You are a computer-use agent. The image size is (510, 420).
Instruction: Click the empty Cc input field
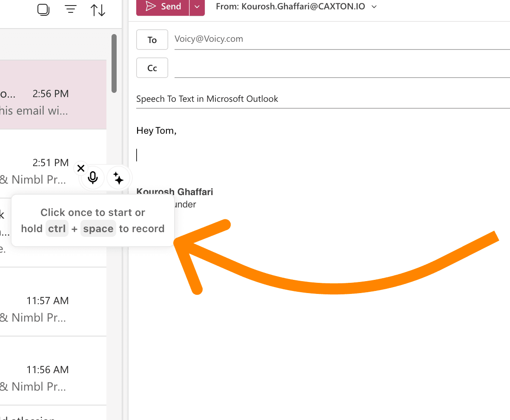tap(342, 68)
